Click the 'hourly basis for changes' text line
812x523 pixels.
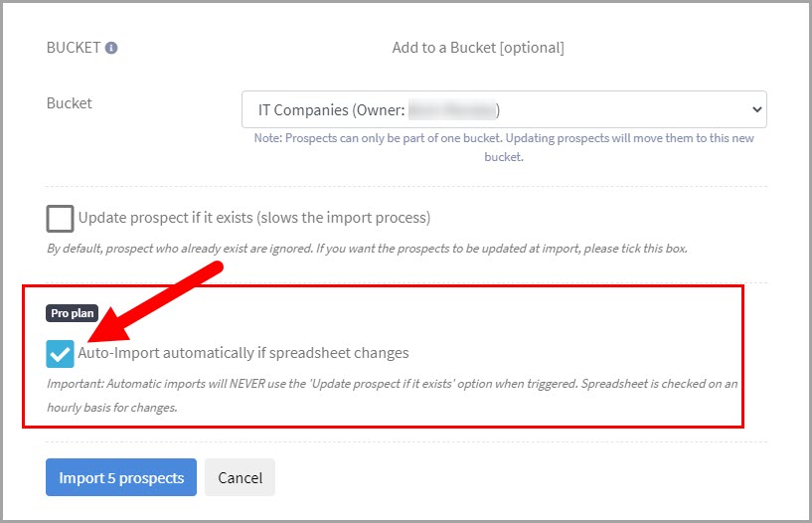click(x=111, y=407)
